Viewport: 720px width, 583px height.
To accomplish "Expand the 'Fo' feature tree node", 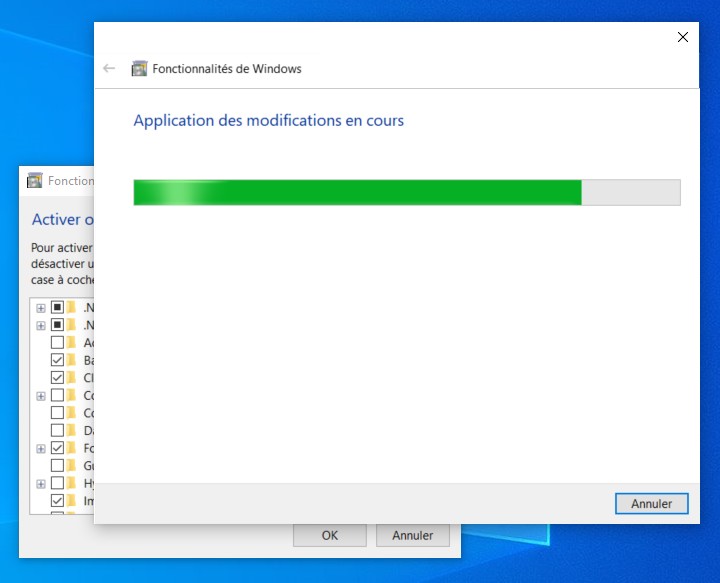I will [41, 448].
